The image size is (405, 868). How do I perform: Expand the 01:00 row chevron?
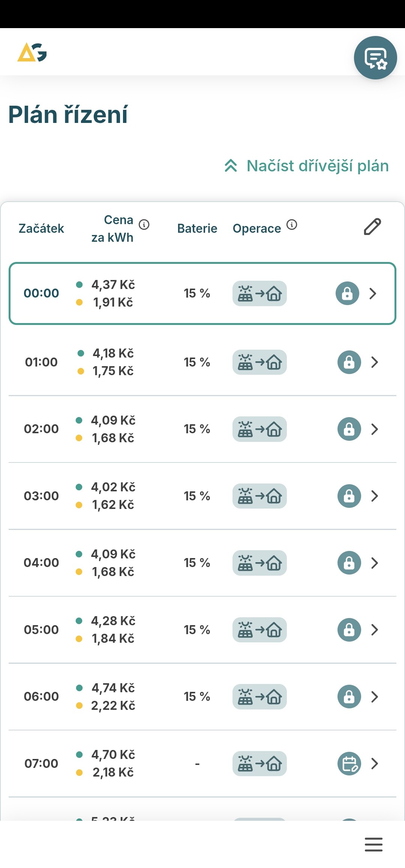(x=374, y=362)
